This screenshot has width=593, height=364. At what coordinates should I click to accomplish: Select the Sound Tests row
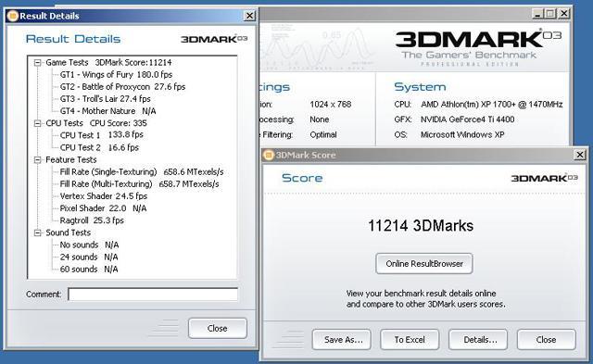point(68,232)
